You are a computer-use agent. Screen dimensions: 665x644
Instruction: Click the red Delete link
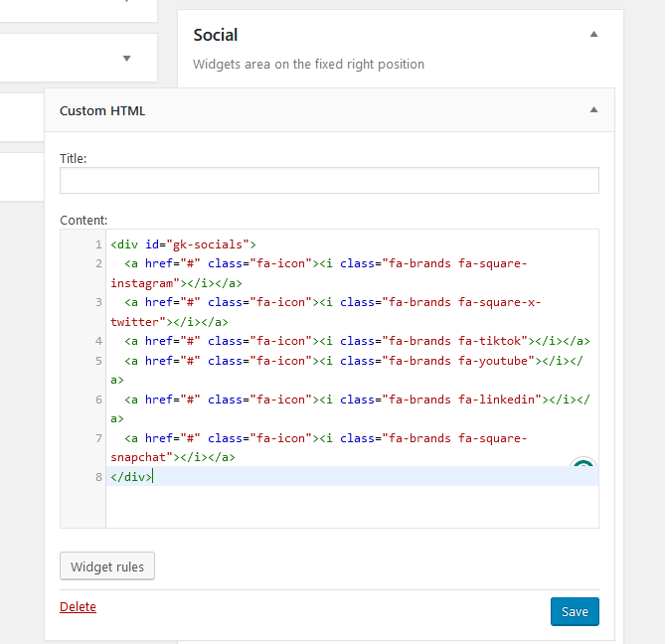(78, 606)
